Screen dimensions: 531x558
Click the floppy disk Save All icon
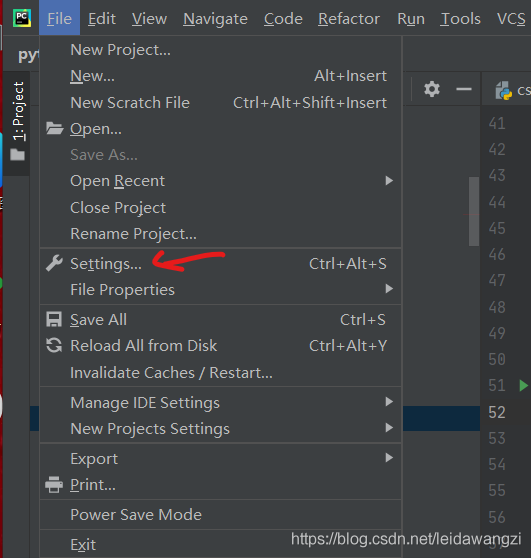(54, 319)
